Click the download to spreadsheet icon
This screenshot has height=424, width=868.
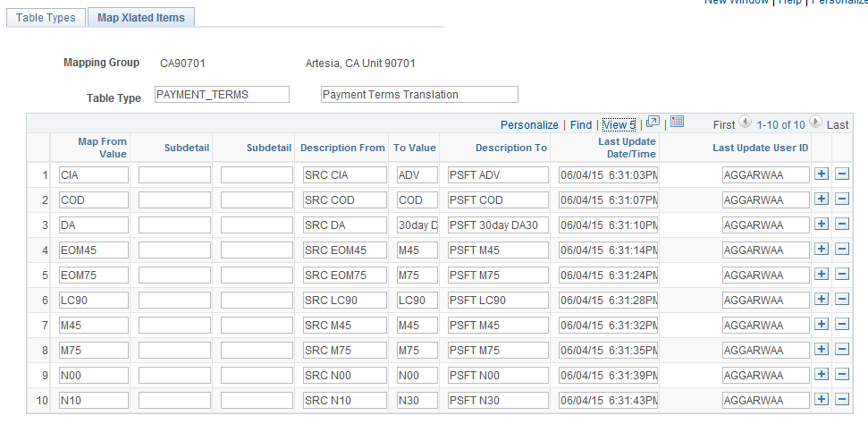(677, 123)
